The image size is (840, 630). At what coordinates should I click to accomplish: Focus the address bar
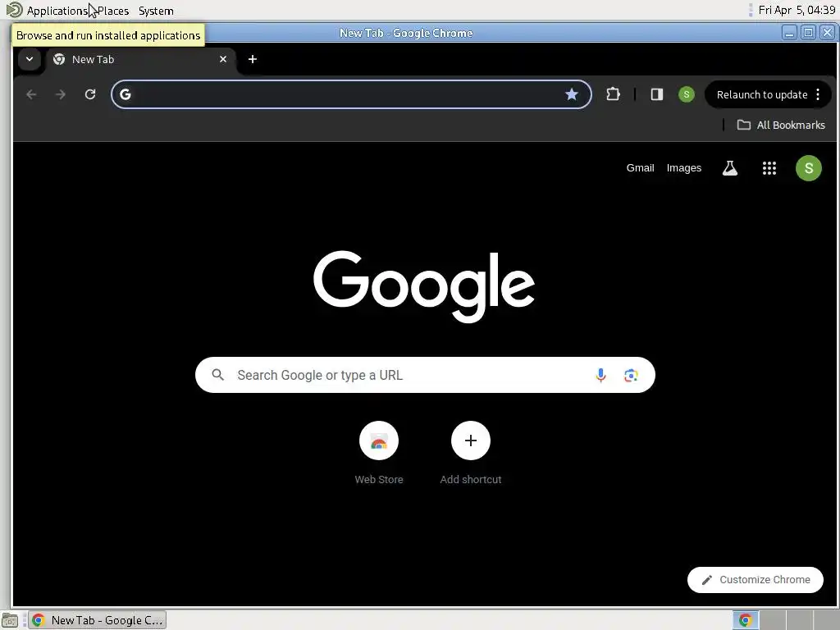pyautogui.click(x=351, y=94)
